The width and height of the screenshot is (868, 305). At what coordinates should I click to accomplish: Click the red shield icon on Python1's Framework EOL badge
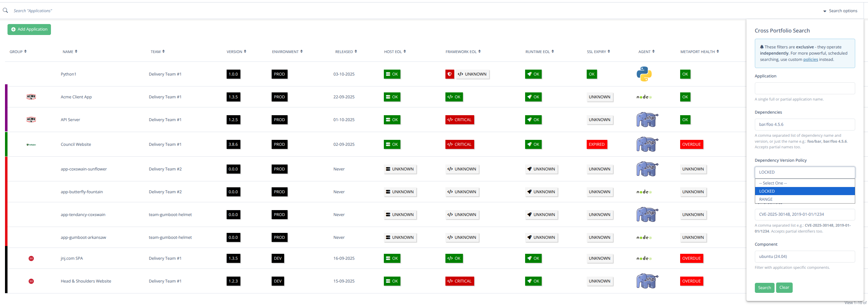click(449, 74)
